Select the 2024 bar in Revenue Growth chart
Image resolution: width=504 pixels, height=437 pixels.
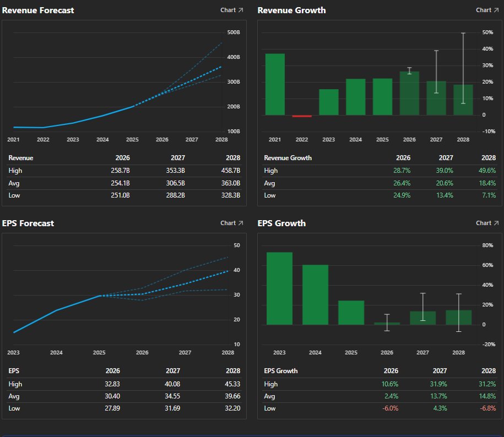tap(355, 97)
